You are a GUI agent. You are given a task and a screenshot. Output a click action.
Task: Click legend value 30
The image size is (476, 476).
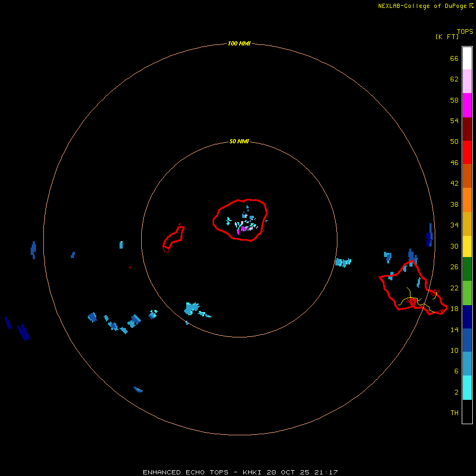tap(454, 246)
